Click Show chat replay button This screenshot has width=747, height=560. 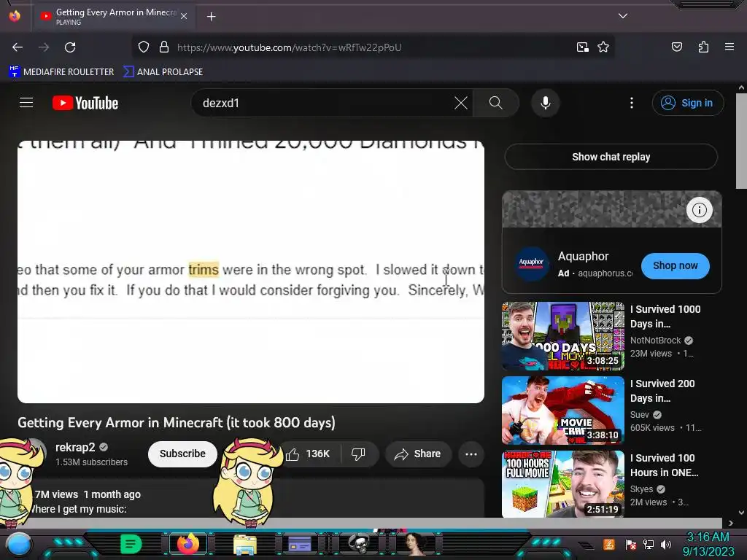(611, 157)
